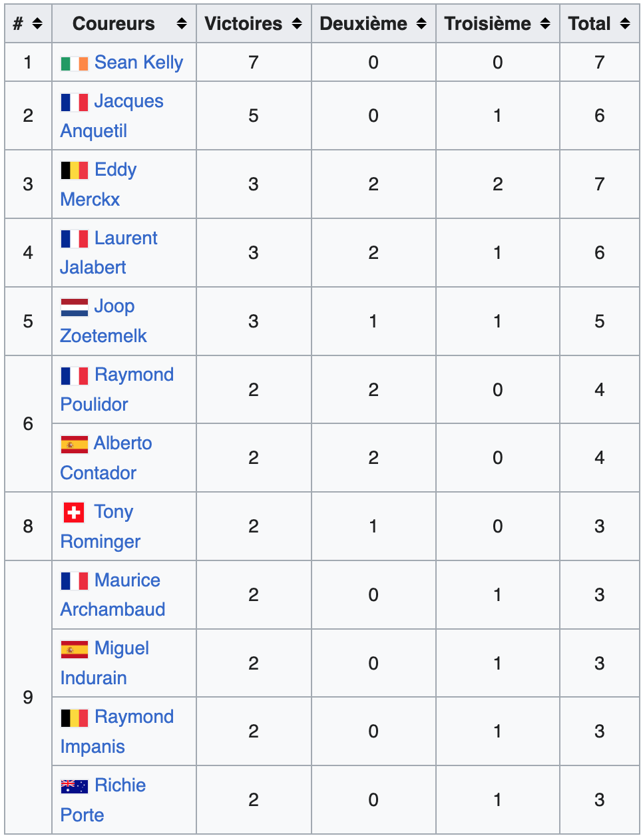This screenshot has width=643, height=840.
Task: Open Raymond Poulidor's article link
Action: 134,375
